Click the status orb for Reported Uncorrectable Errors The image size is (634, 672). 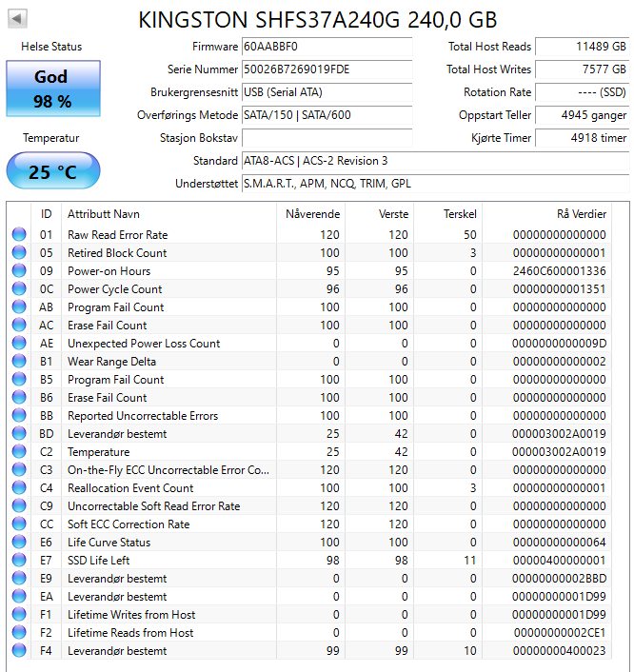tap(19, 415)
